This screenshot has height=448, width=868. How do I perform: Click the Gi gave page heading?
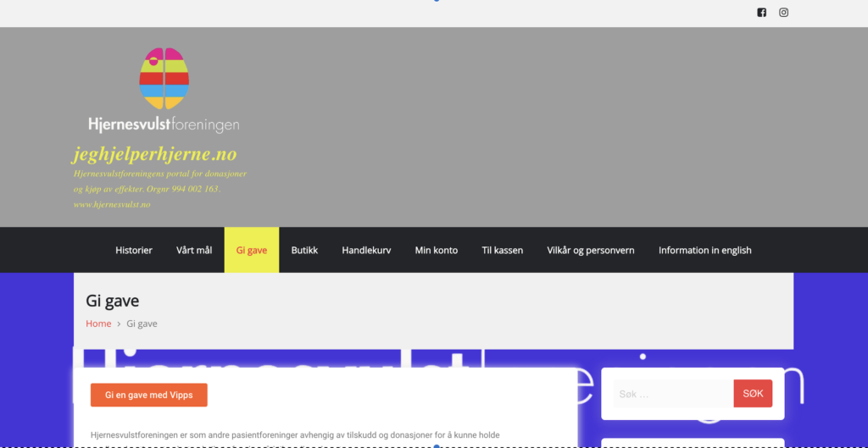(113, 301)
